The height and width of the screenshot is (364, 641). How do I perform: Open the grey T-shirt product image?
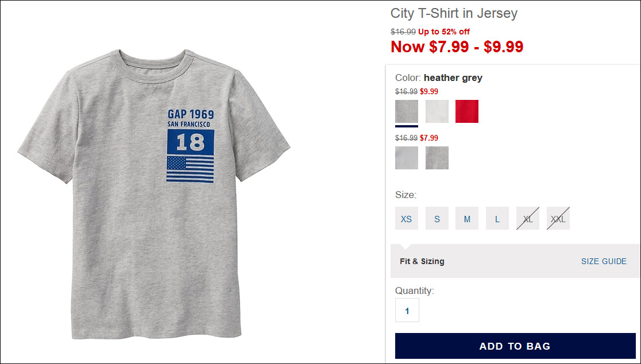point(154,194)
